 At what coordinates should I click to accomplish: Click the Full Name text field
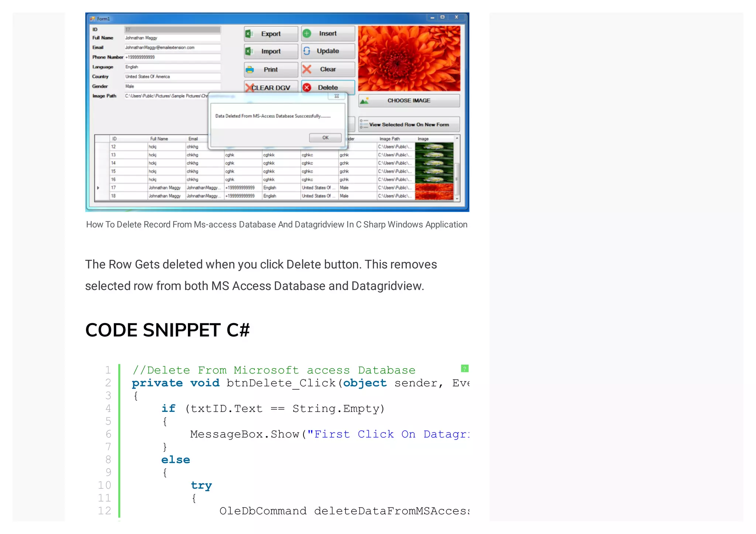tap(172, 38)
